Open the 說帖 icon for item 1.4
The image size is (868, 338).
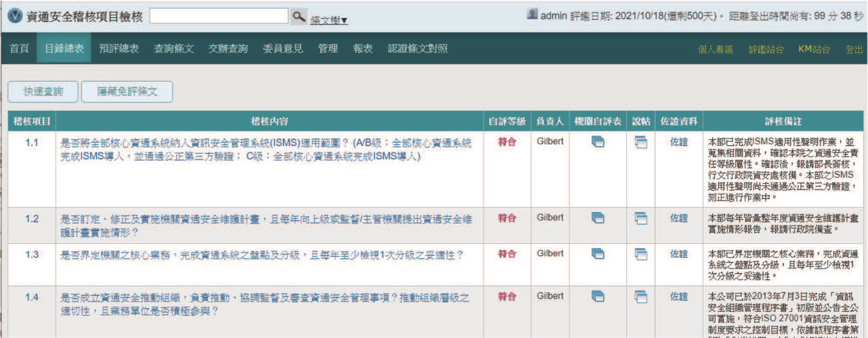641,297
